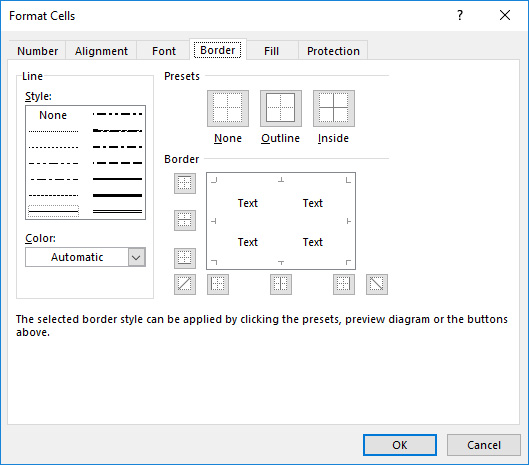Open the Protection tab
The width and height of the screenshot is (529, 465).
[333, 51]
